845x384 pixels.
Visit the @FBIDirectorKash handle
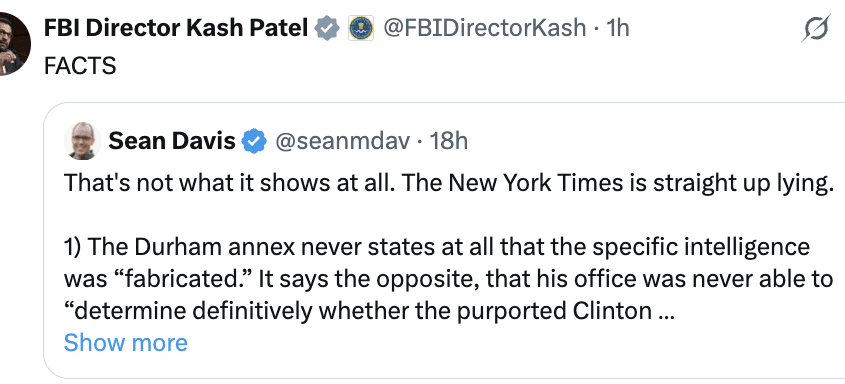tap(484, 28)
